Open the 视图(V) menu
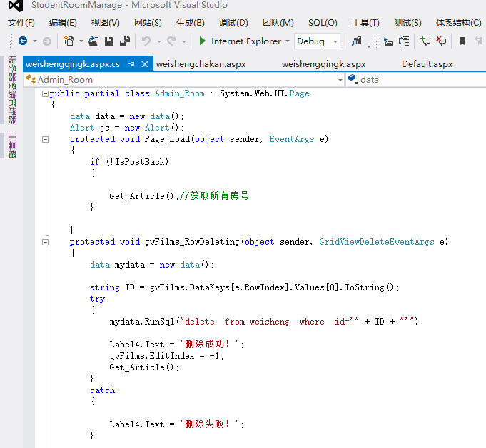The width and height of the screenshot is (486, 448). click(x=106, y=23)
